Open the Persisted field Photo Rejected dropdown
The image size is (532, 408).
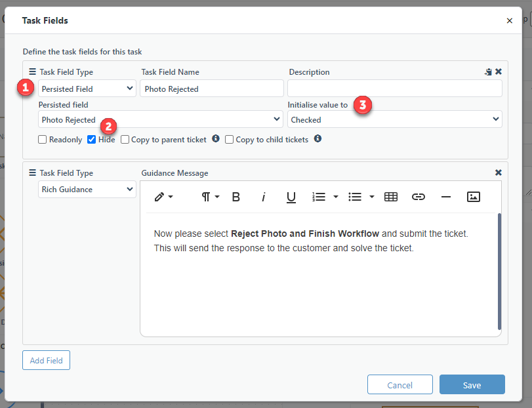pos(161,119)
